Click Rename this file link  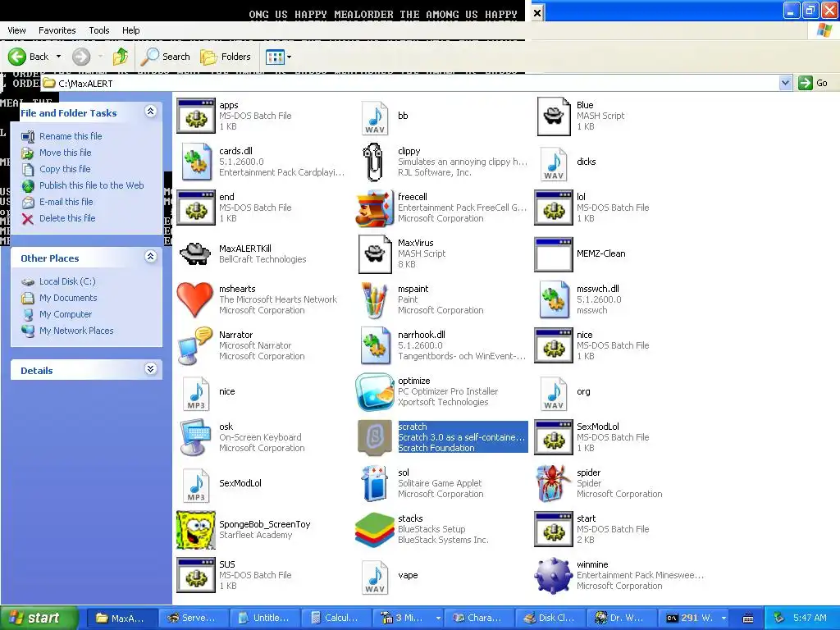(71, 136)
